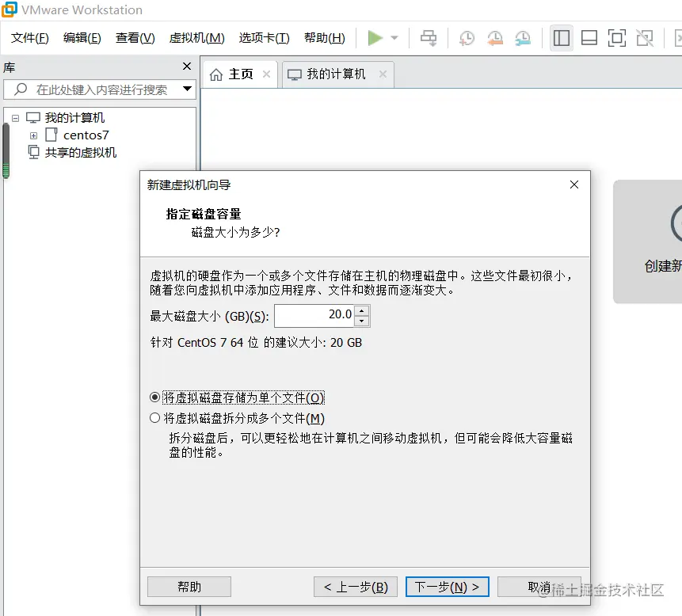Close the 新建虚拟机向导 dialog
The height and width of the screenshot is (616, 682).
574,184
